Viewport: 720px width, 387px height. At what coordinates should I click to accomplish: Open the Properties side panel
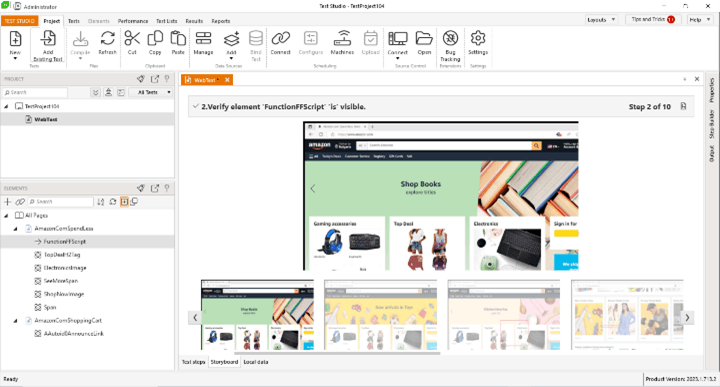[711, 90]
